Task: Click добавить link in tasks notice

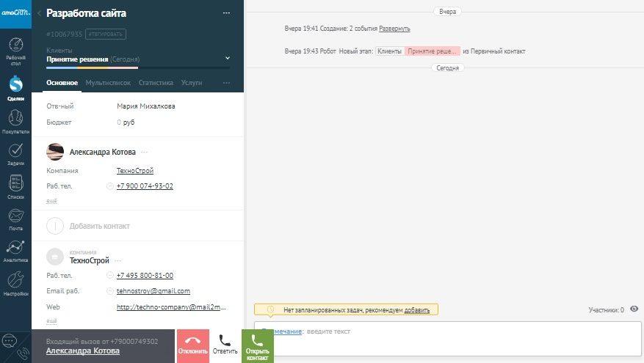Action: [x=417, y=310]
